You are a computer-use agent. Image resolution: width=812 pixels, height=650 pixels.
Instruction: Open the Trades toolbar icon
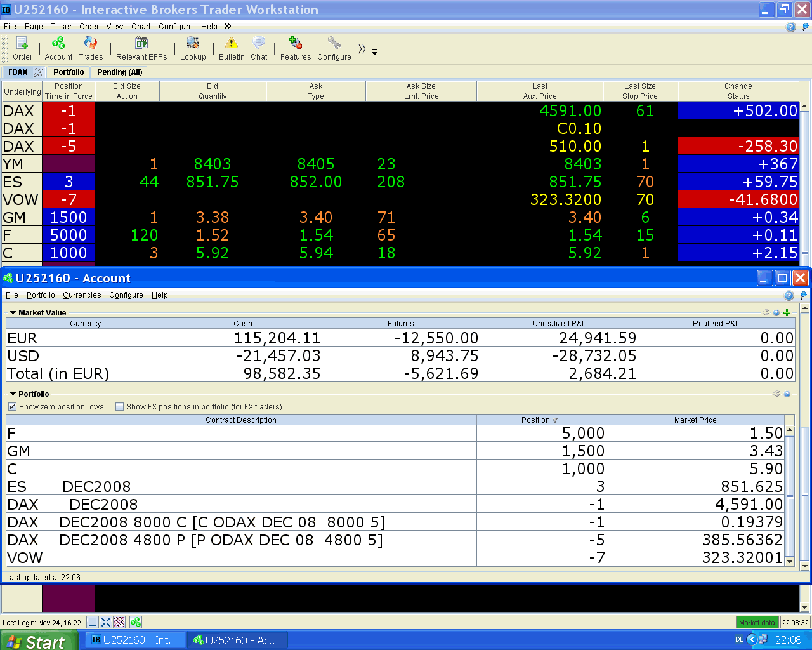pyautogui.click(x=91, y=43)
